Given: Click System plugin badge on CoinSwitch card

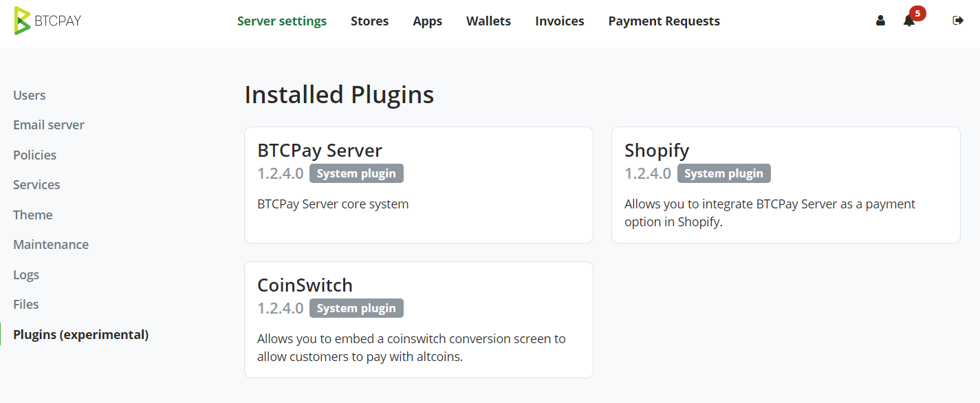Looking at the screenshot, I should pyautogui.click(x=356, y=308).
